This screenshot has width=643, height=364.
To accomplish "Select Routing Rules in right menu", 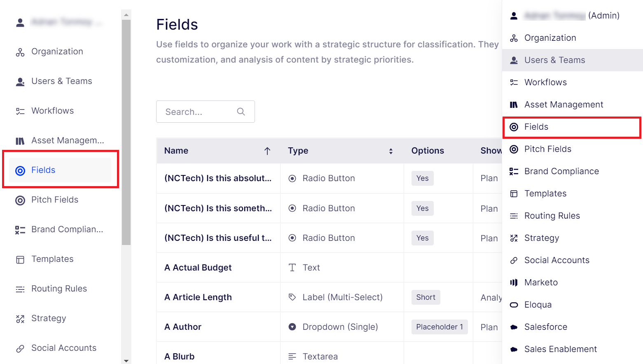I will coord(552,216).
